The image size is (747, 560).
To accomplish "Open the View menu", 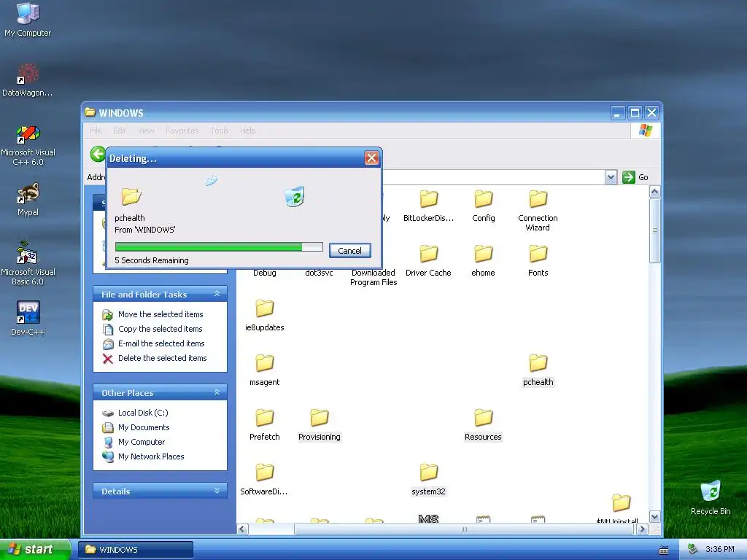I will [x=146, y=131].
